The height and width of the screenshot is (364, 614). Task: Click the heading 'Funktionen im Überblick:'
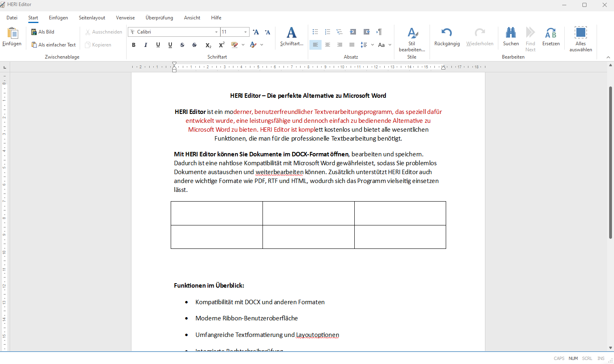point(209,286)
